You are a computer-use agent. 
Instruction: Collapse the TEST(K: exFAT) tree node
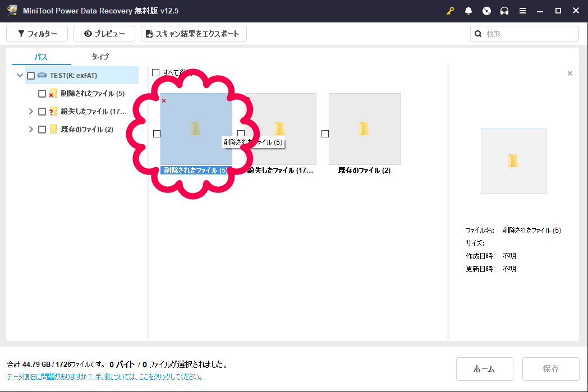click(20, 75)
